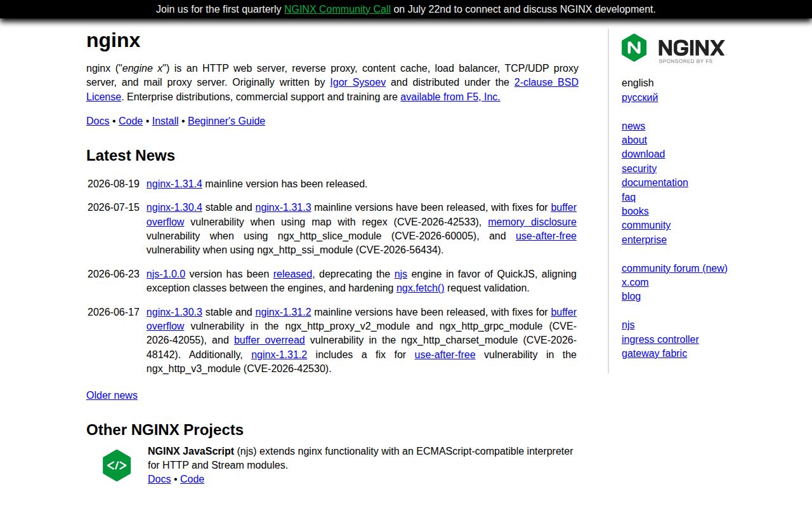Follow the 'available from F5, Inc.' link
Image resolution: width=812 pixels, height=508 pixels.
coord(450,97)
